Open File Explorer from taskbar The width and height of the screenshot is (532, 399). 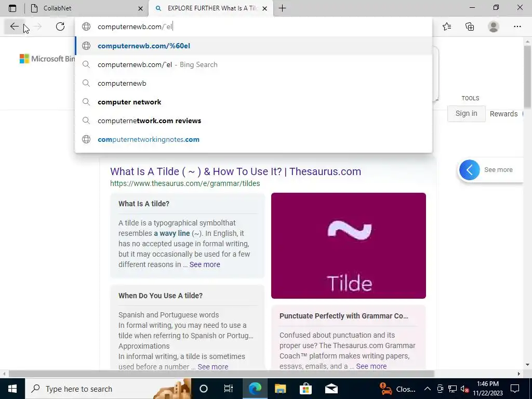[280, 389]
